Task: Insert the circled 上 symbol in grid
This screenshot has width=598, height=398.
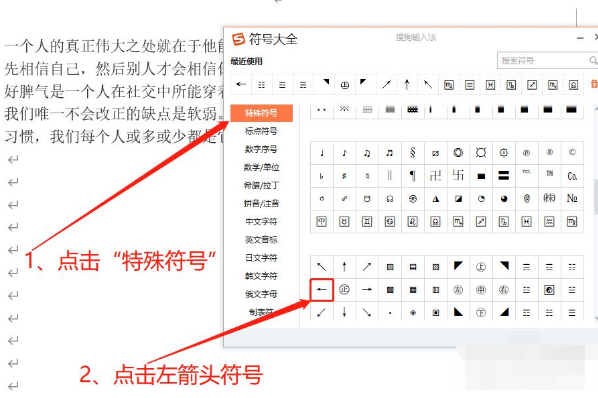Action: 481,267
